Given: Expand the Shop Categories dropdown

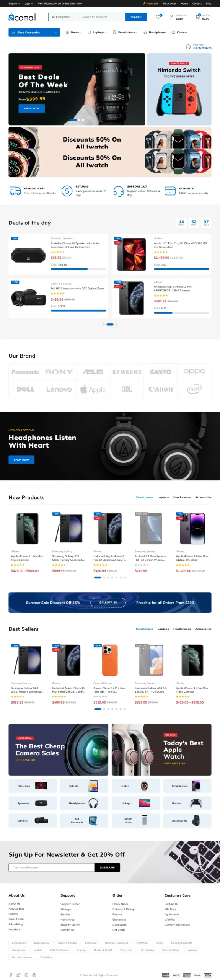Looking at the screenshot, I should coord(34,33).
